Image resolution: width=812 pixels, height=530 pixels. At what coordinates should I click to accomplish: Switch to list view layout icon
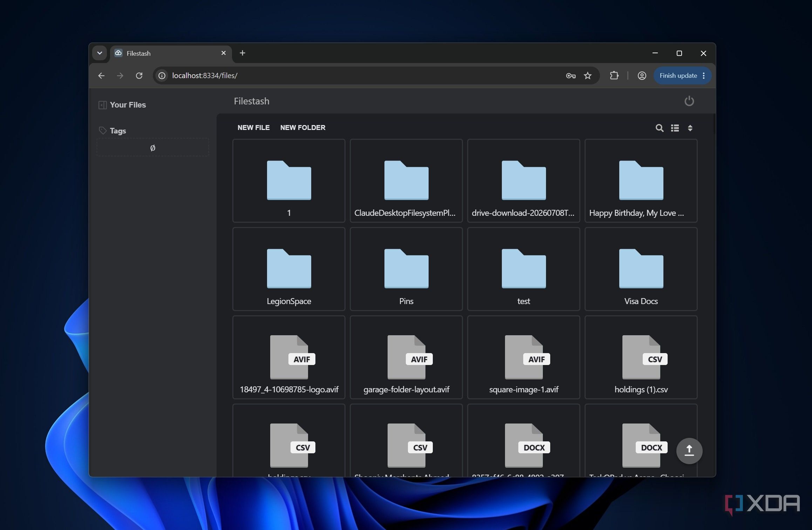[675, 128]
